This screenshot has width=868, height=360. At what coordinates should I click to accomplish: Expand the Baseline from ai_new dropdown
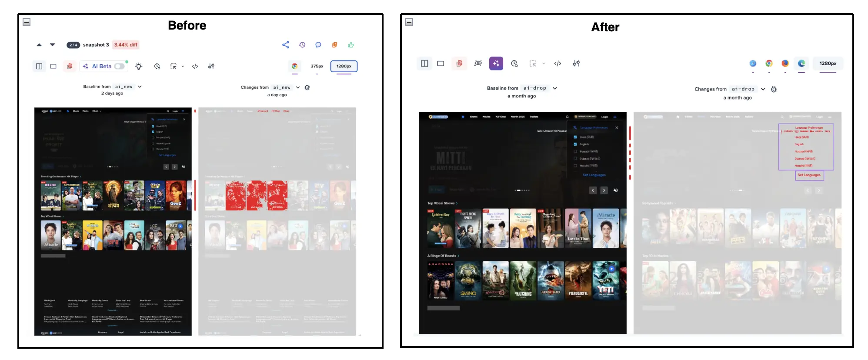(140, 87)
